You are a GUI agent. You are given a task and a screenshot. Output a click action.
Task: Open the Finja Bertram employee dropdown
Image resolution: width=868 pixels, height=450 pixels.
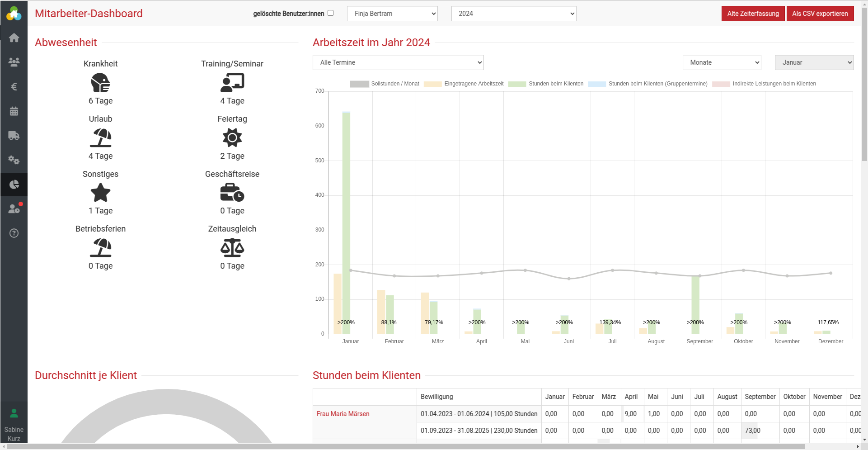tap(392, 14)
